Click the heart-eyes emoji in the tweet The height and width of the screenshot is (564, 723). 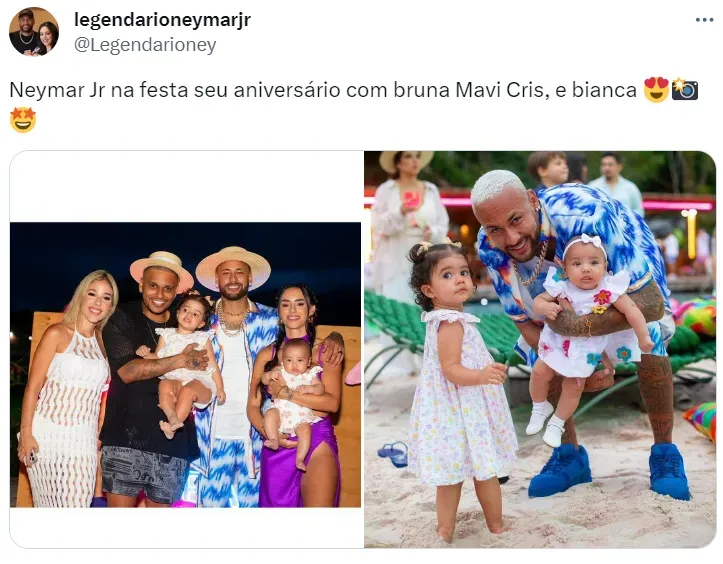point(656,90)
